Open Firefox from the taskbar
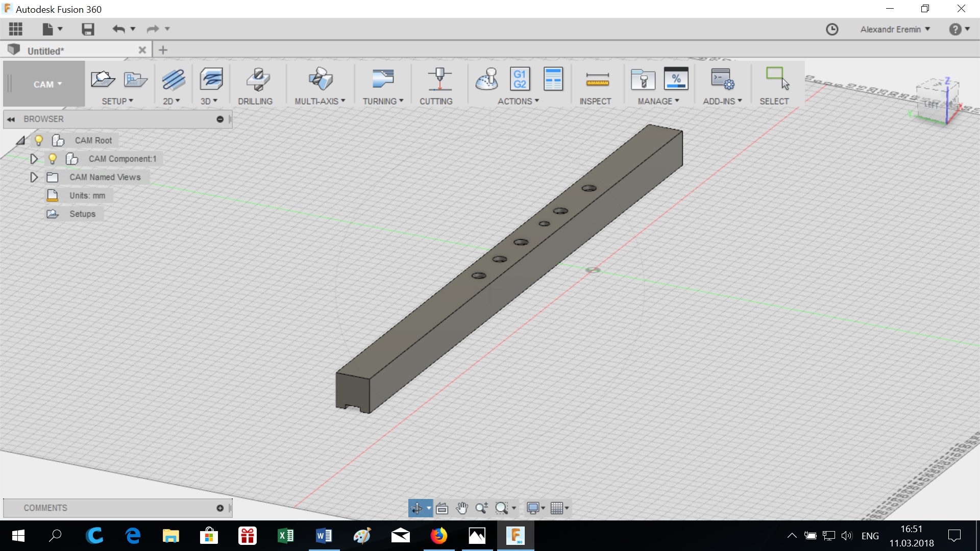980x551 pixels. (438, 536)
